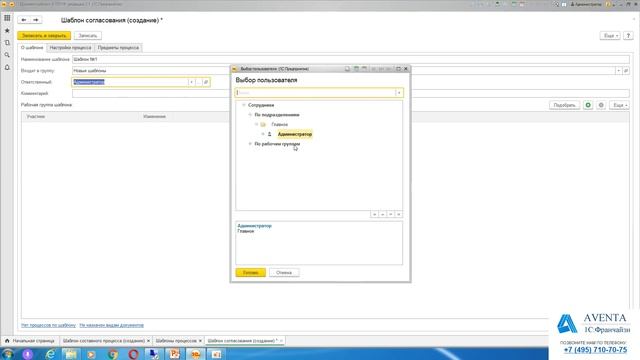The image size is (640, 360).
Task: Click the help question mark button
Action: pos(628,36)
